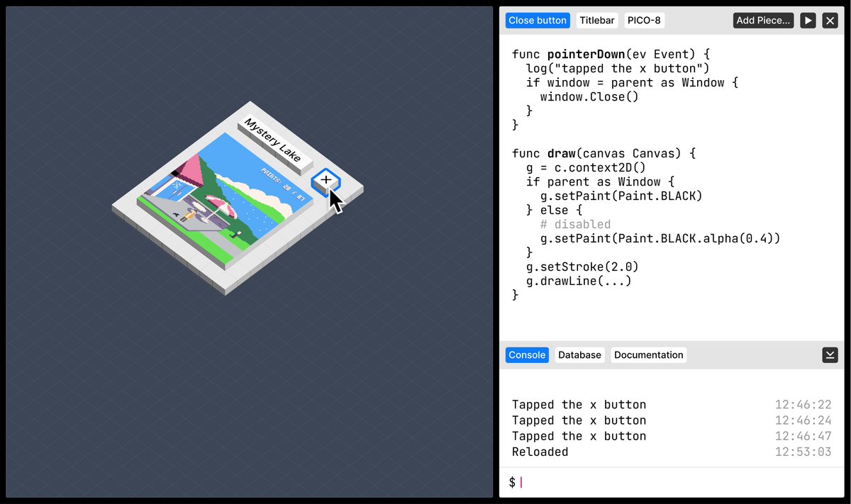The width and height of the screenshot is (851, 504).
Task: Click the window.Close() code line
Action: [589, 97]
